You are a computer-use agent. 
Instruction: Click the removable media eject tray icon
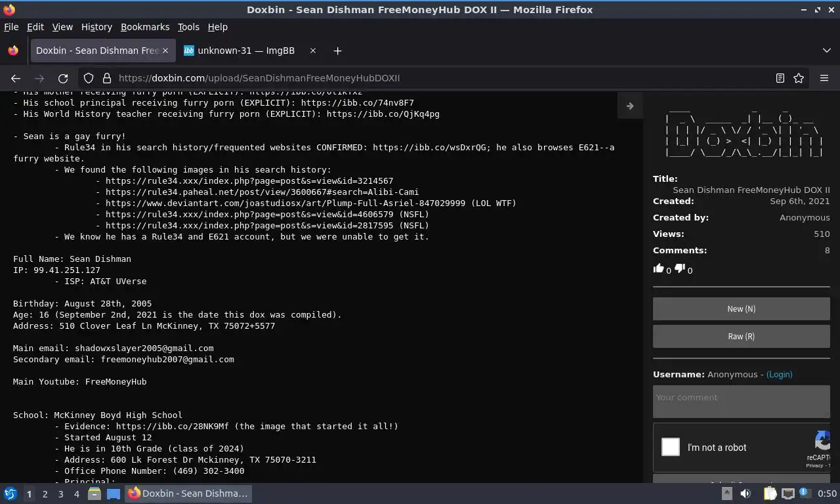pos(726,493)
